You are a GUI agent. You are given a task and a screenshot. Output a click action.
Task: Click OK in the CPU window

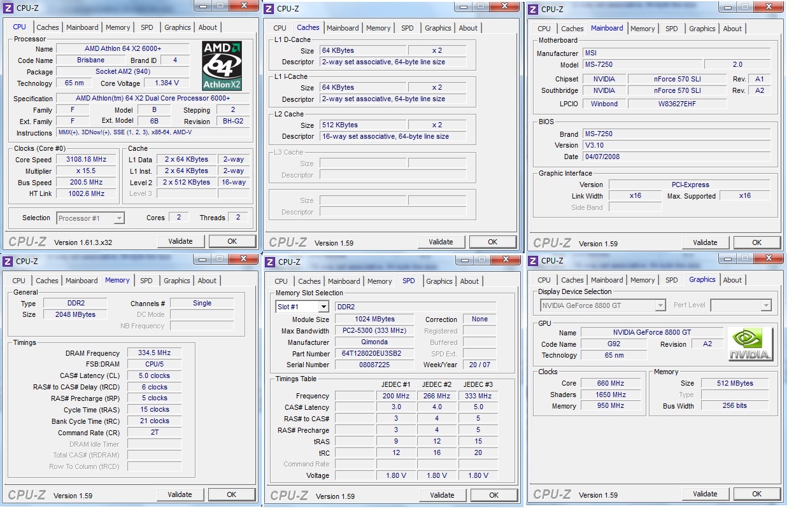232,241
